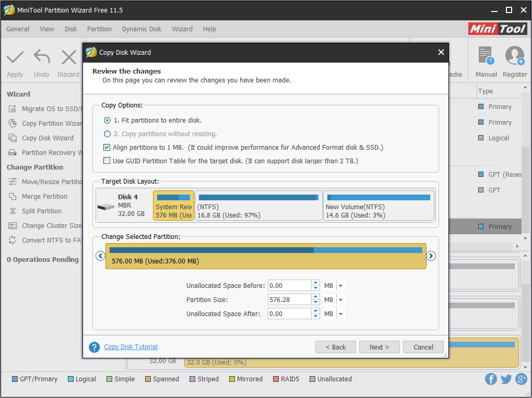Click the Next button

coord(380,347)
